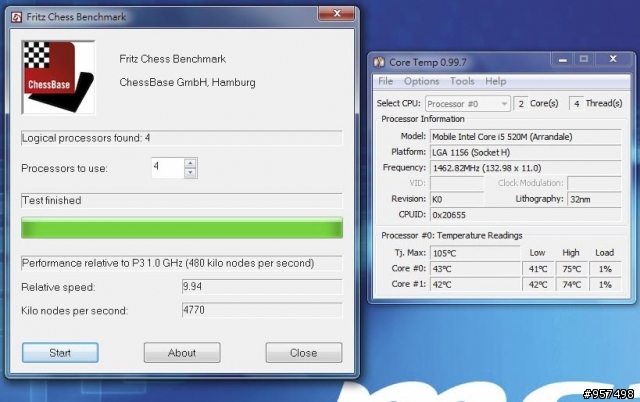The image size is (640, 402).
Task: Click the Core #0 high value 75°C
Action: pos(571,269)
